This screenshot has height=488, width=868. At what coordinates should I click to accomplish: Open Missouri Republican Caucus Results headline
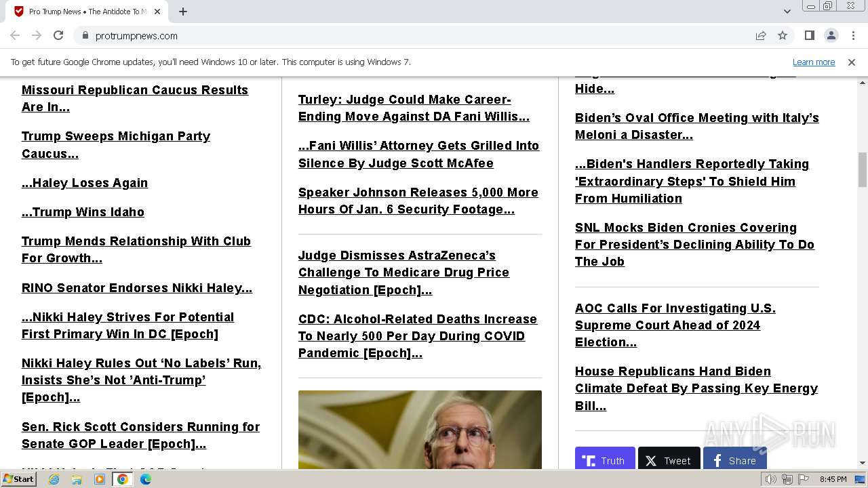[135, 98]
